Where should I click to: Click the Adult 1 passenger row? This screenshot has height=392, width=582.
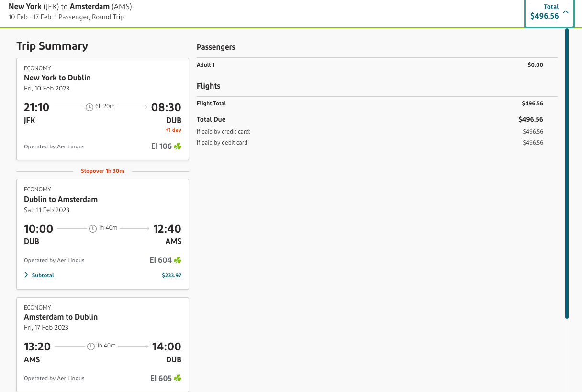(x=206, y=65)
